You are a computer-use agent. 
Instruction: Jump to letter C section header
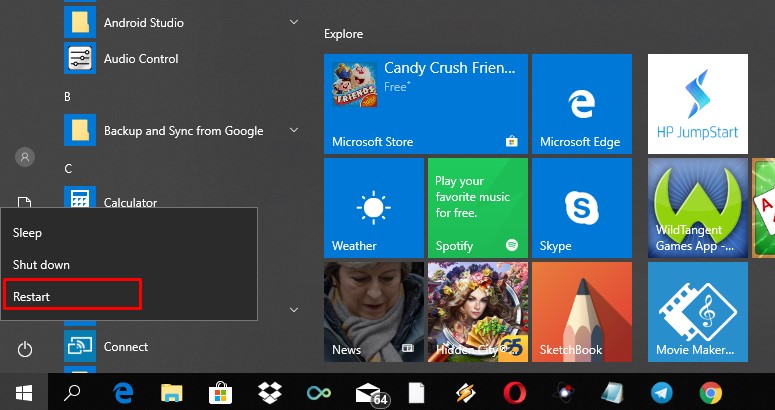click(x=68, y=168)
